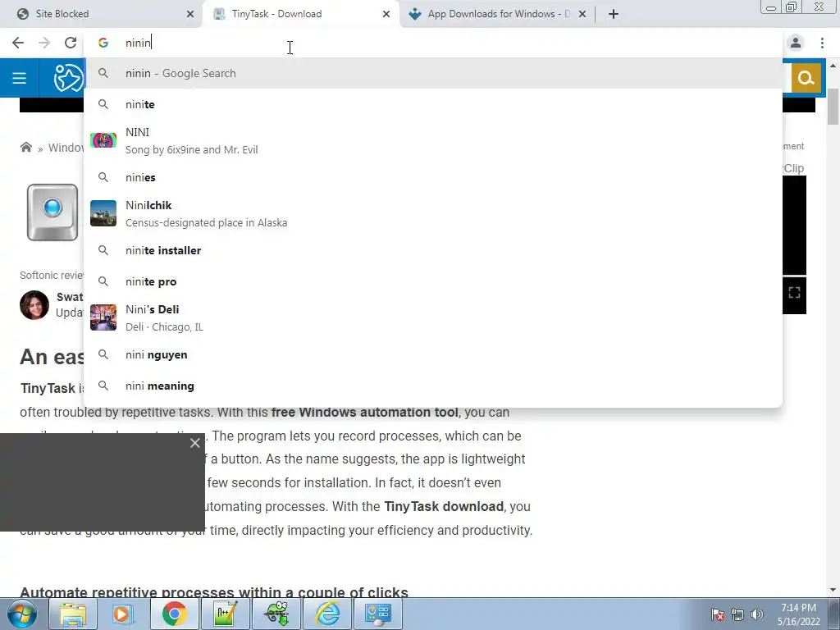The height and width of the screenshot is (630, 840).
Task: Close the gray overlay popup
Action: tap(195, 443)
